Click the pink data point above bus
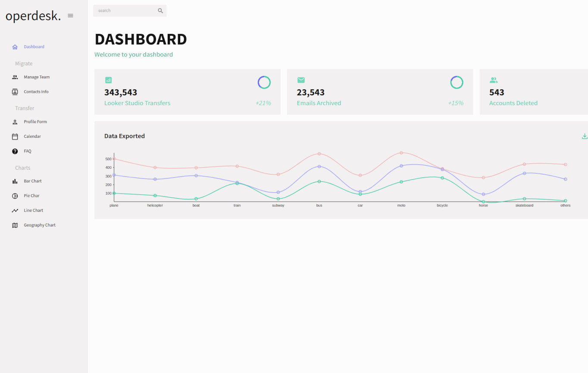Viewport: 588px width, 373px height. (x=319, y=154)
